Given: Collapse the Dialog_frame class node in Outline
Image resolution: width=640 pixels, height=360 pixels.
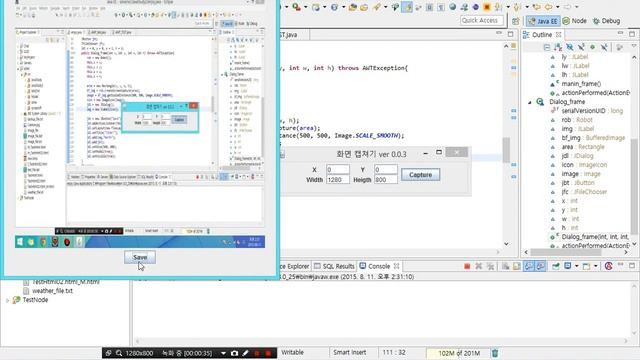Looking at the screenshot, I should pyautogui.click(x=530, y=102).
